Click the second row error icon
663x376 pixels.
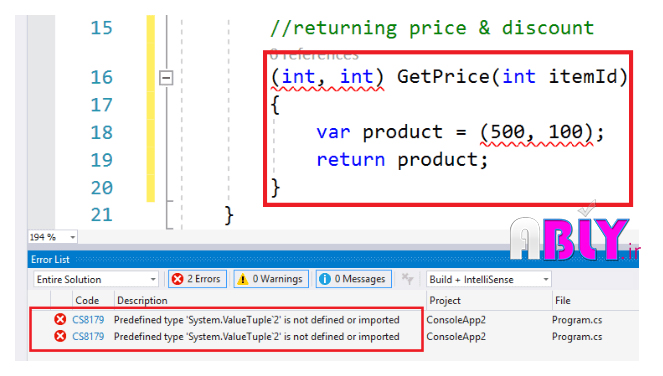click(x=60, y=336)
